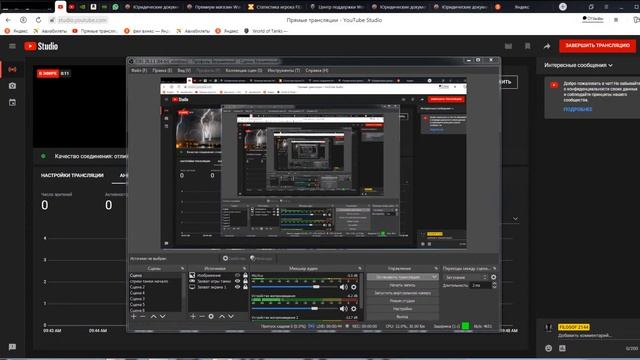Mute the first mixer channel speaker
Screen dimensions: 640x360
(x=344, y=287)
